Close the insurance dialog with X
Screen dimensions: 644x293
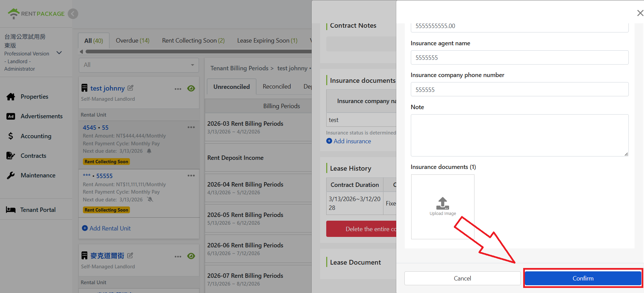[x=640, y=13]
